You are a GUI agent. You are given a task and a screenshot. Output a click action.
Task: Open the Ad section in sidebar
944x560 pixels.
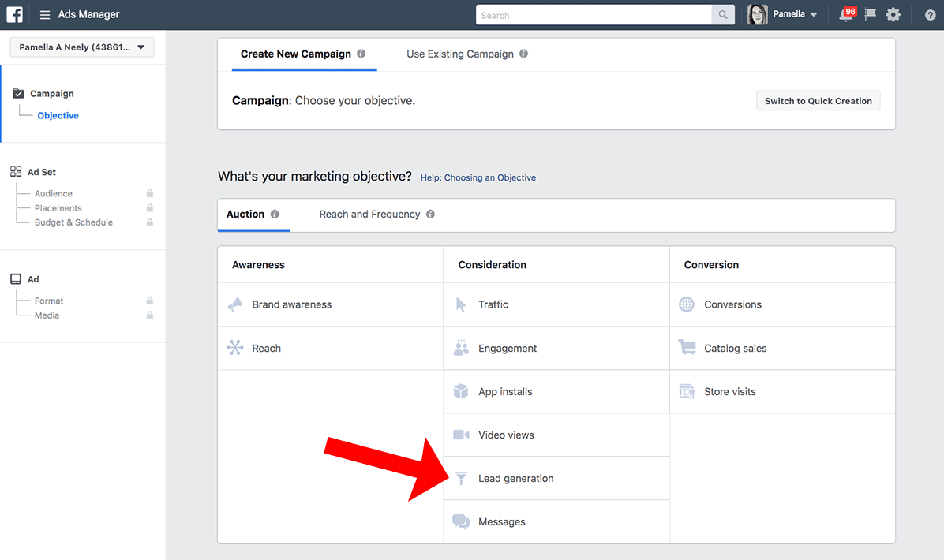(x=33, y=279)
